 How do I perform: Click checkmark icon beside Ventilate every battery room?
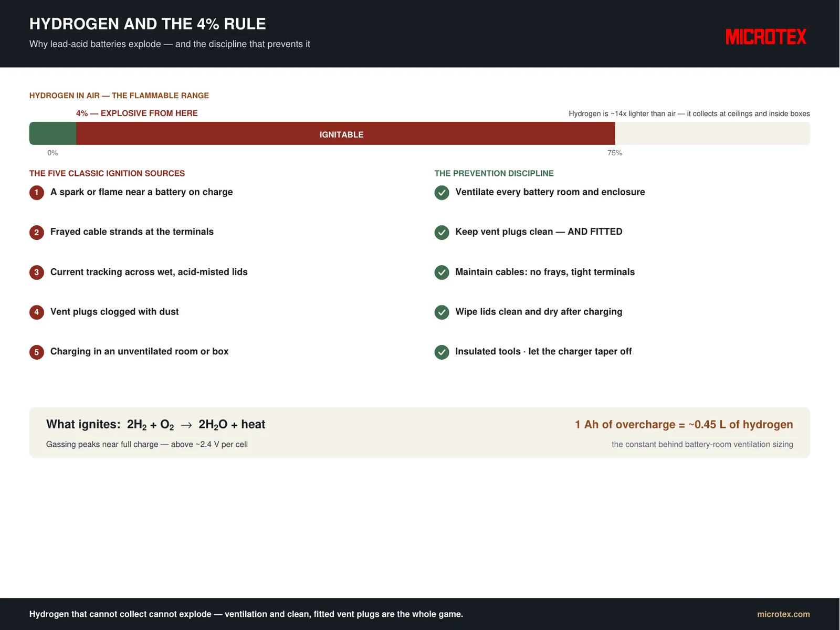click(x=442, y=193)
